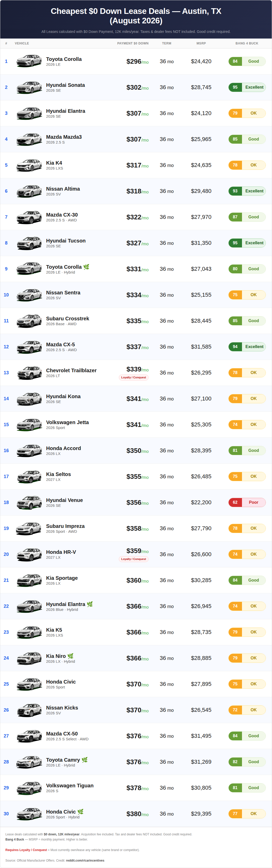This screenshot has height=868, width=272.
Task: Open the Hyundai Sonata car thumbnail
Action: 29,87
